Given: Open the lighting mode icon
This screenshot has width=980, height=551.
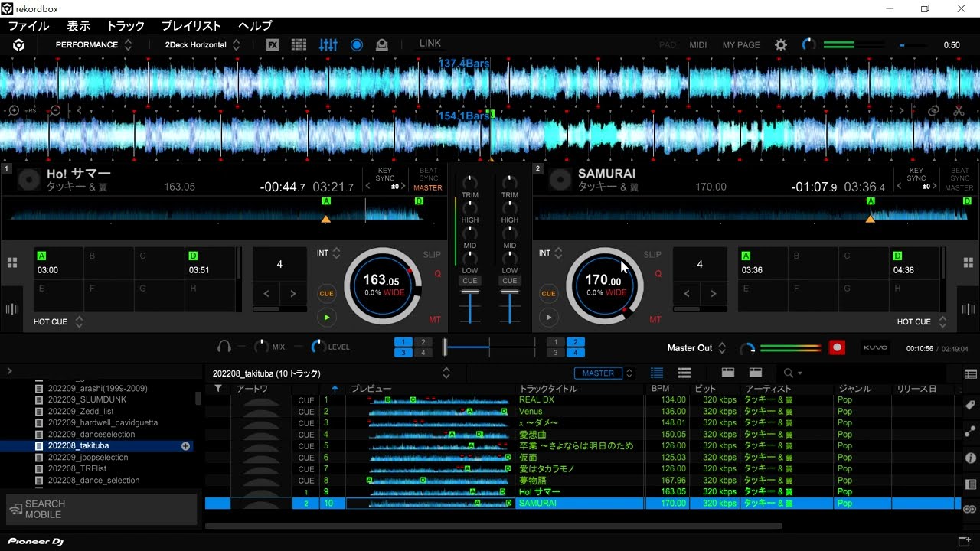Looking at the screenshot, I should tap(381, 44).
